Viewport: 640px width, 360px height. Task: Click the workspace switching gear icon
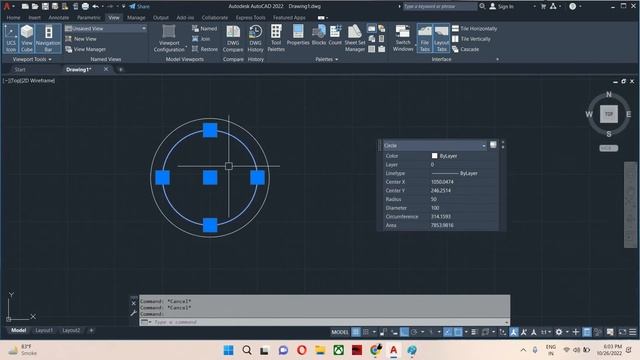559,332
